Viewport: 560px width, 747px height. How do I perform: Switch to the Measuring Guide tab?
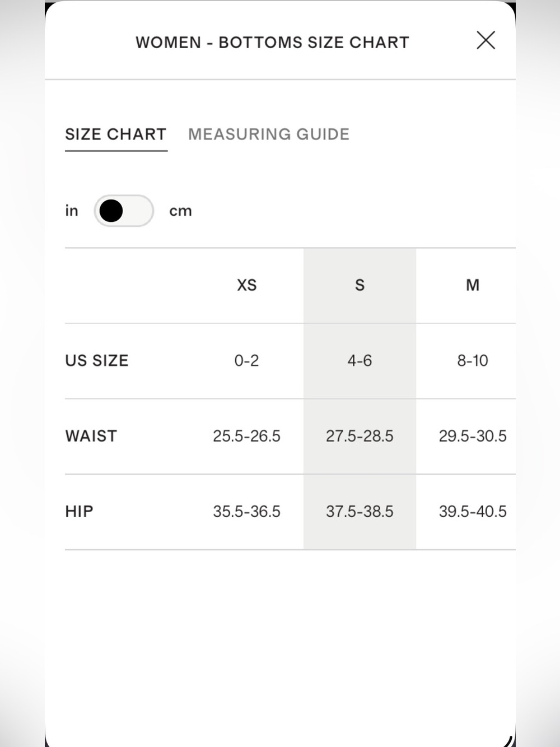(269, 134)
